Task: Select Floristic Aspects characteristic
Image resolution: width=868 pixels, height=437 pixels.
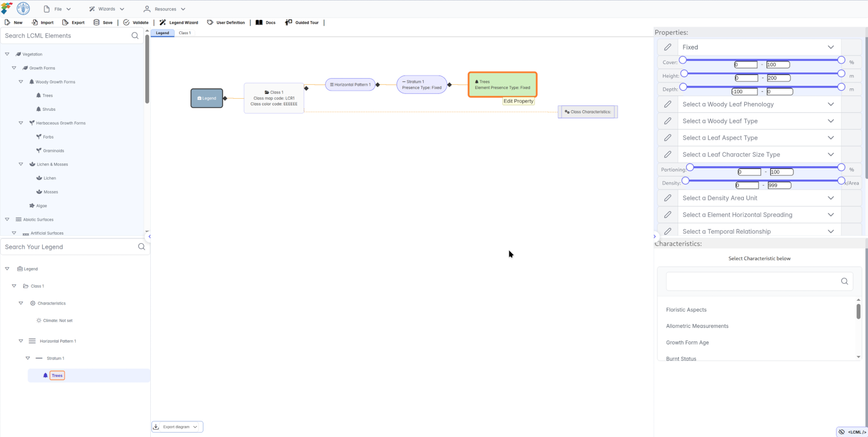Action: pyautogui.click(x=686, y=310)
